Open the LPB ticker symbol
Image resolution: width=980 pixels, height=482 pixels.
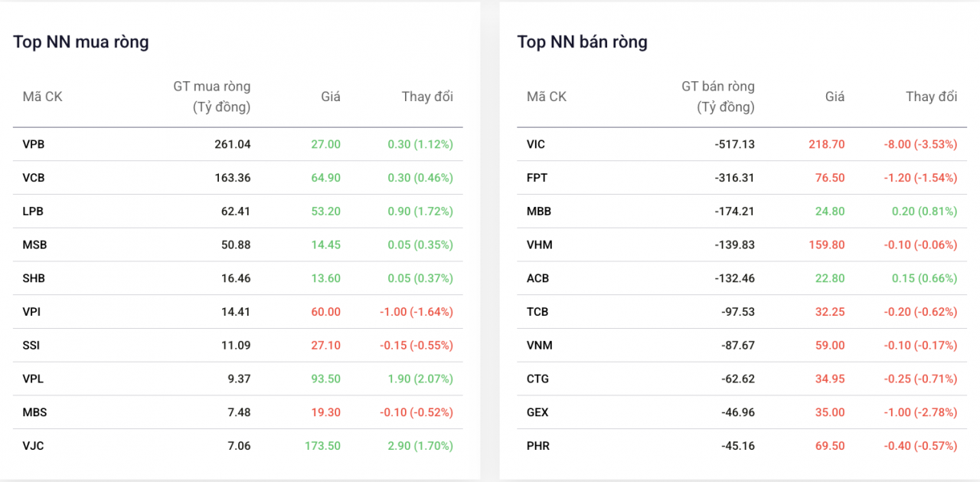click(x=34, y=211)
